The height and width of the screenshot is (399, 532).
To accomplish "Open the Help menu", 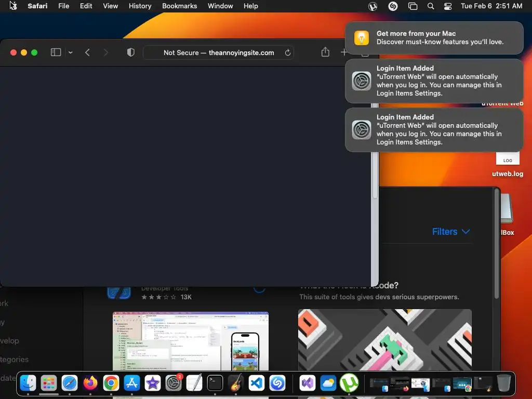I will coord(251,6).
